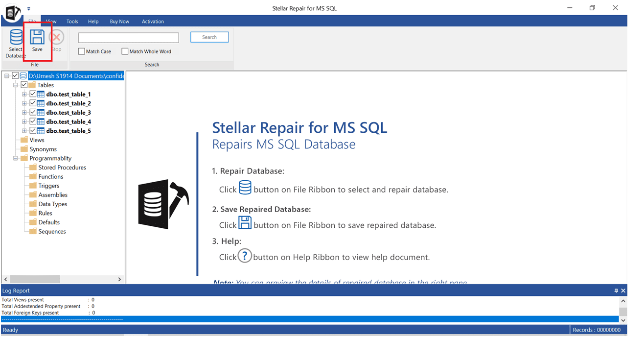Expand dbo.test_table_4 node
The image size is (644, 337).
tap(24, 121)
